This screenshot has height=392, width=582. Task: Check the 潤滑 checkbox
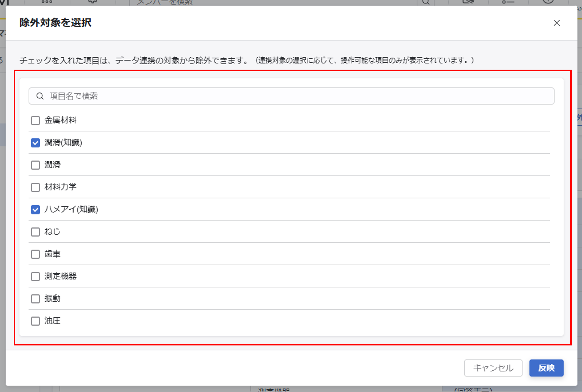coord(35,165)
